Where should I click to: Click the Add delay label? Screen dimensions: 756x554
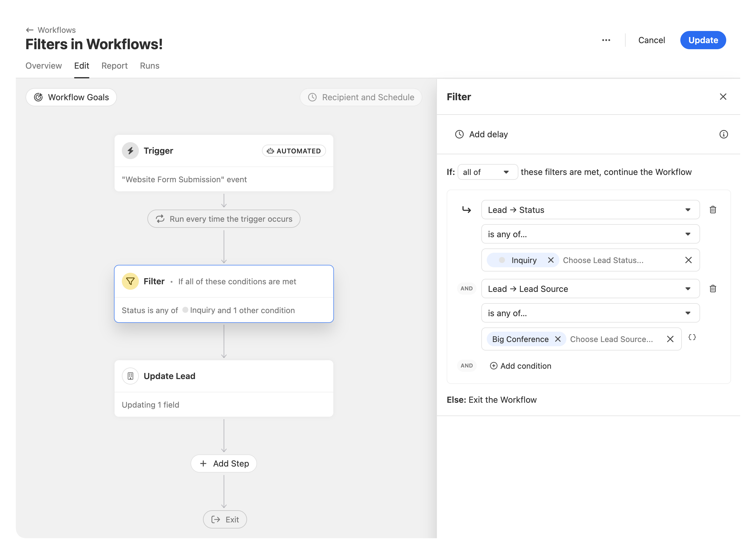(x=488, y=134)
